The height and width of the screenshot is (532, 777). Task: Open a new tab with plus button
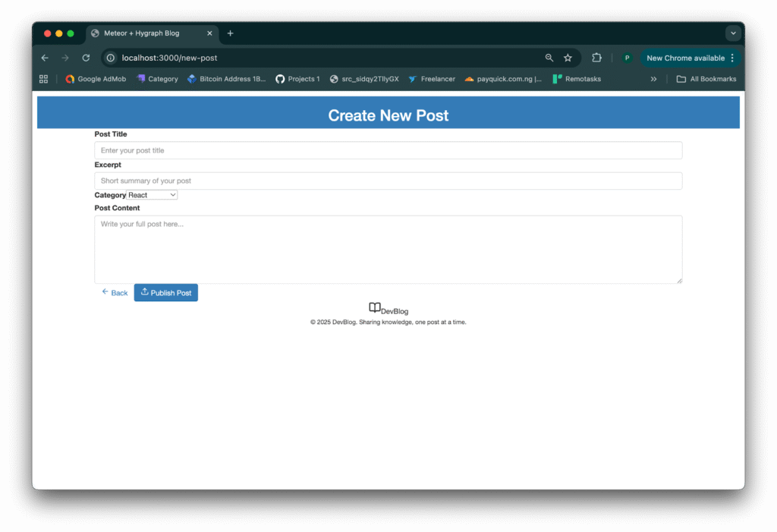point(230,33)
